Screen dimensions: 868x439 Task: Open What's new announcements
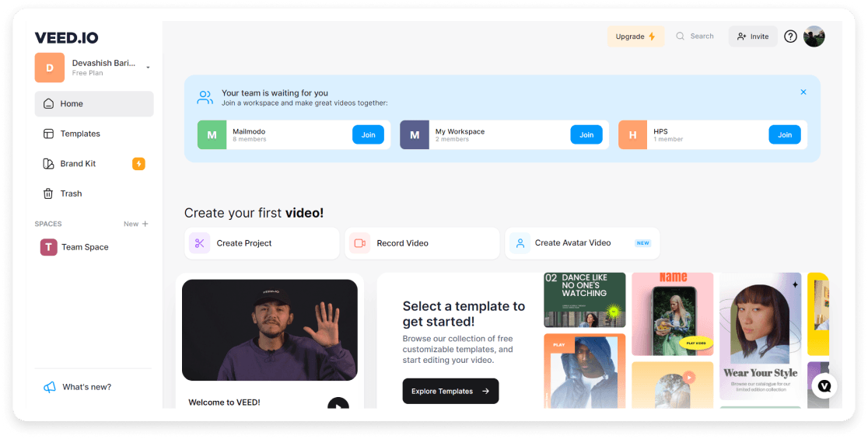[78, 387]
